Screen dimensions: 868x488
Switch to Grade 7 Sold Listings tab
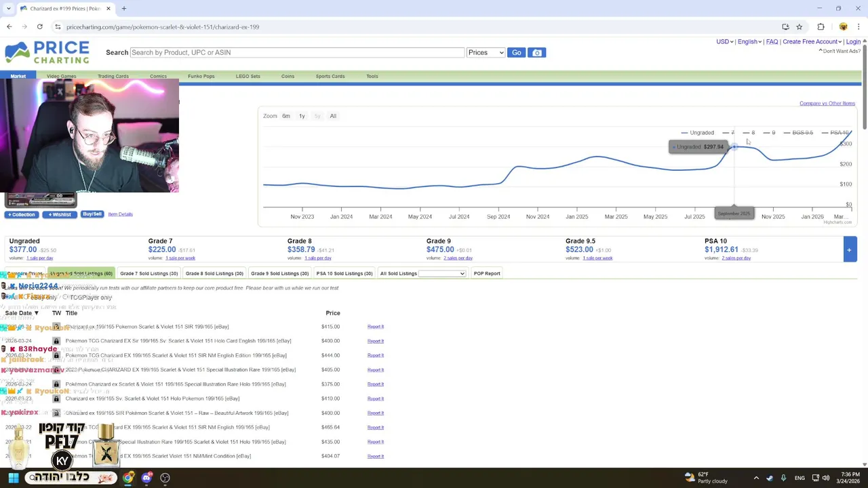(149, 273)
